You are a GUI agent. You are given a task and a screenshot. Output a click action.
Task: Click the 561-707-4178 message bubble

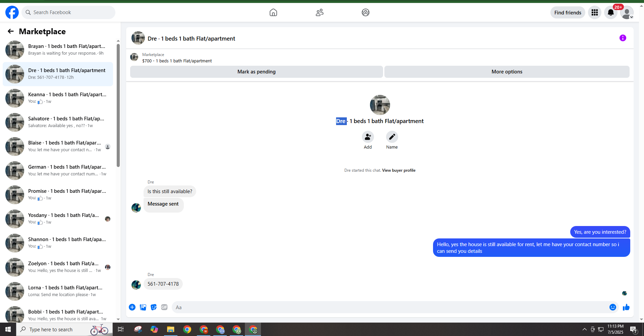pos(163,284)
